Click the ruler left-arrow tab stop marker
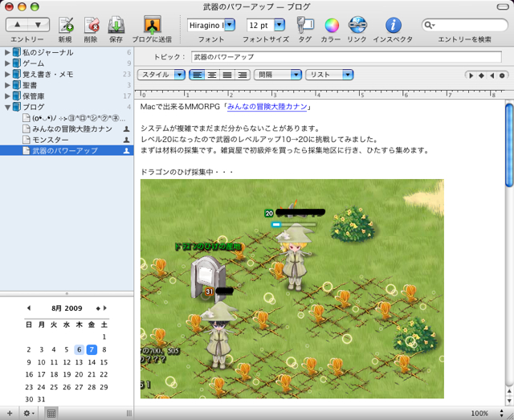514x420 pixels. (492, 75)
